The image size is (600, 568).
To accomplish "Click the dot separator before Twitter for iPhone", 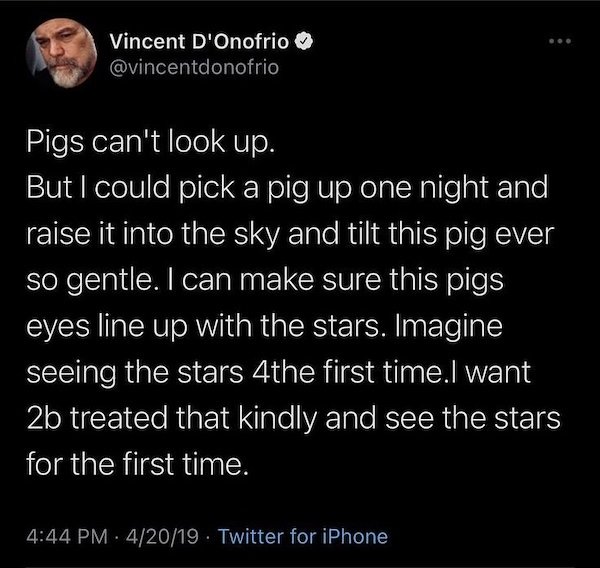I will click(206, 535).
